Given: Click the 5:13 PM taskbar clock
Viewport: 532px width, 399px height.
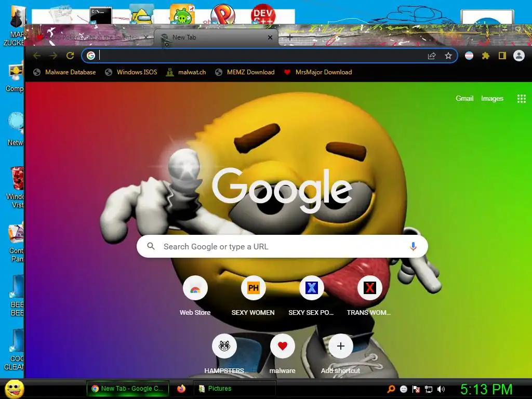Looking at the screenshot, I should [486, 389].
